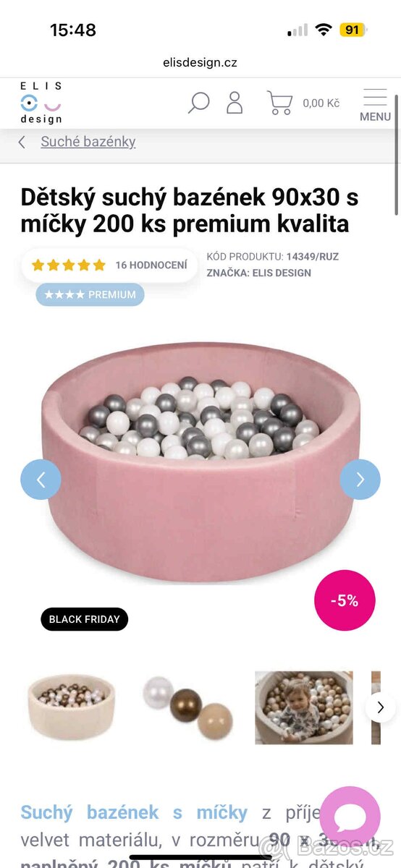Select the beige ball pit thumbnail
Viewport: 401px width, 868px height.
click(x=70, y=707)
